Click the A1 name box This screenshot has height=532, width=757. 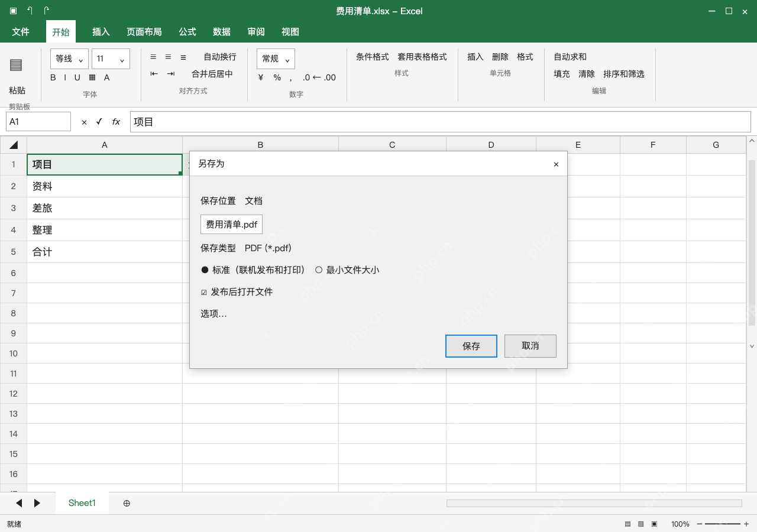(38, 122)
